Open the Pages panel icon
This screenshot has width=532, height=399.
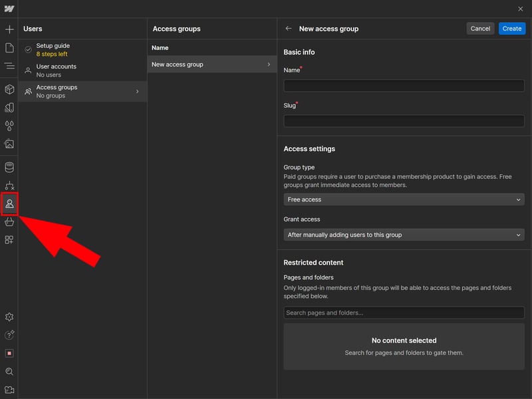(x=9, y=48)
